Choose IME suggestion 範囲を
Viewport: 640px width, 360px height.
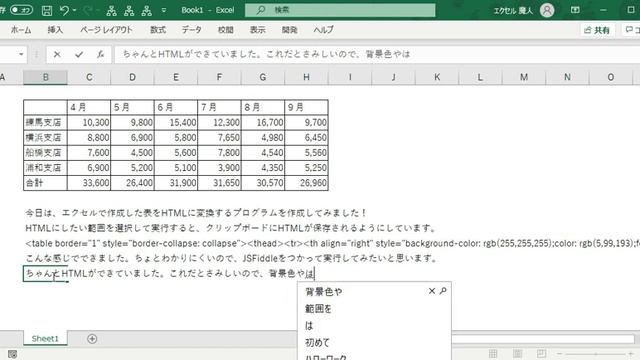tap(318, 309)
